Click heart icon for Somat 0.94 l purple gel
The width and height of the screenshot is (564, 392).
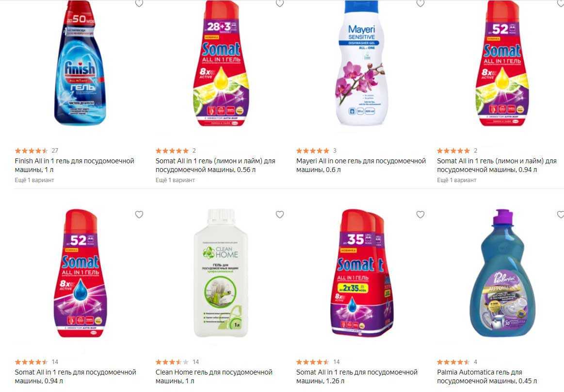pyautogui.click(x=139, y=215)
